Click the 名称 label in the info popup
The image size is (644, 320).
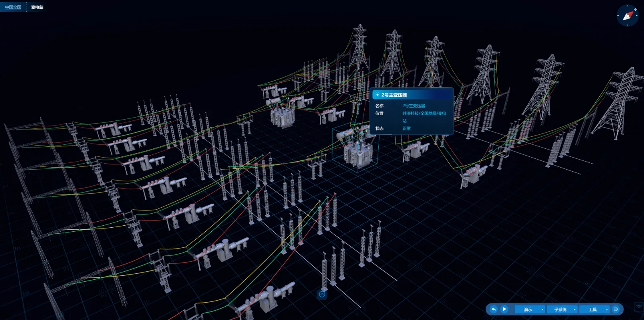tap(380, 106)
